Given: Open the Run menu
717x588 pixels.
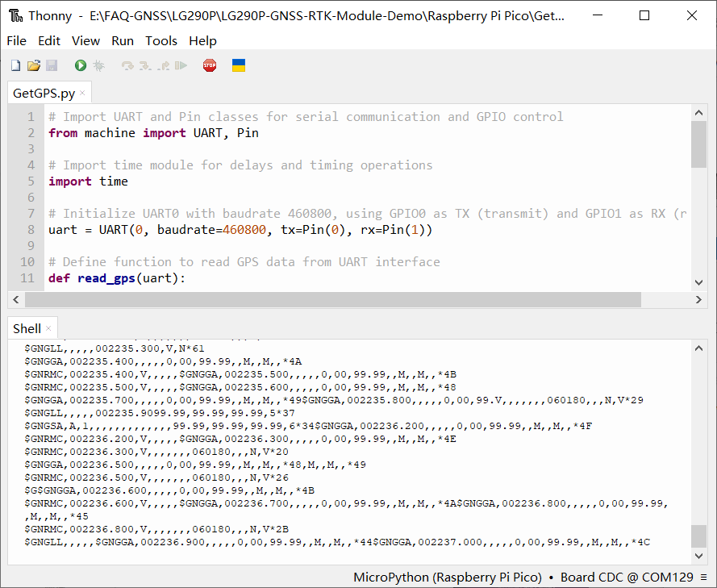Looking at the screenshot, I should point(123,40).
